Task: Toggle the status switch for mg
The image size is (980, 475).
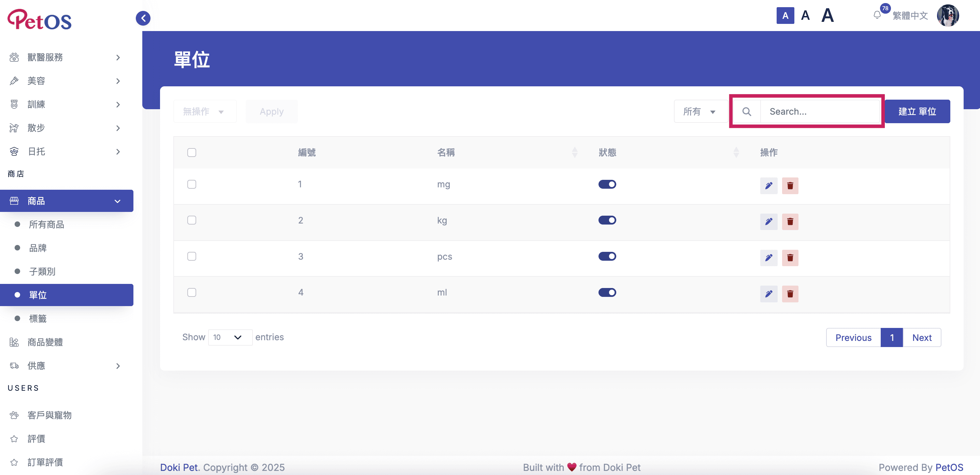Action: point(607,185)
